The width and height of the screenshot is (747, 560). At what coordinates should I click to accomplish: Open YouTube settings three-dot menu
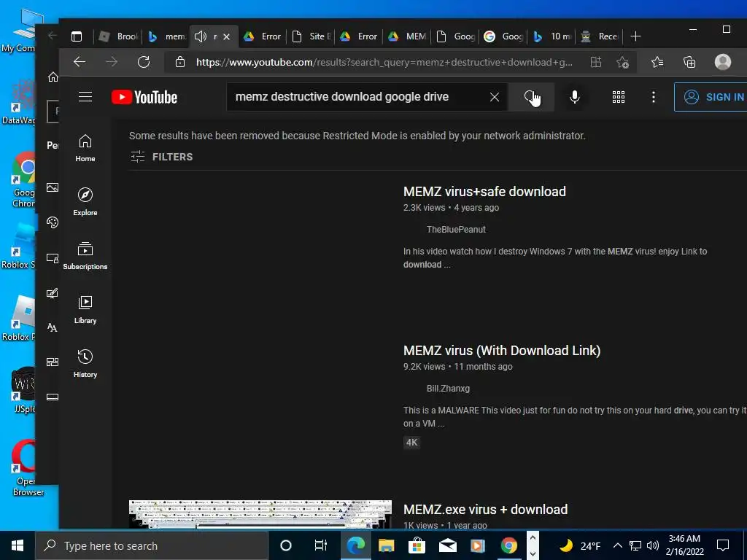pyautogui.click(x=653, y=97)
